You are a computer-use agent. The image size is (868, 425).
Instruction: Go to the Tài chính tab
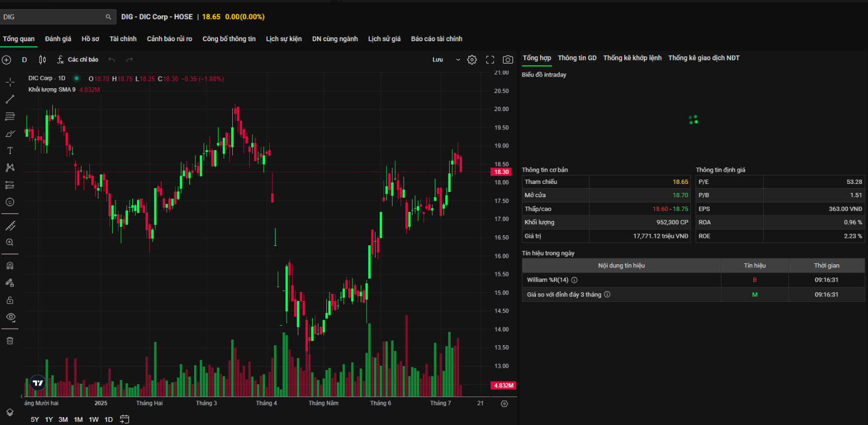[123, 39]
